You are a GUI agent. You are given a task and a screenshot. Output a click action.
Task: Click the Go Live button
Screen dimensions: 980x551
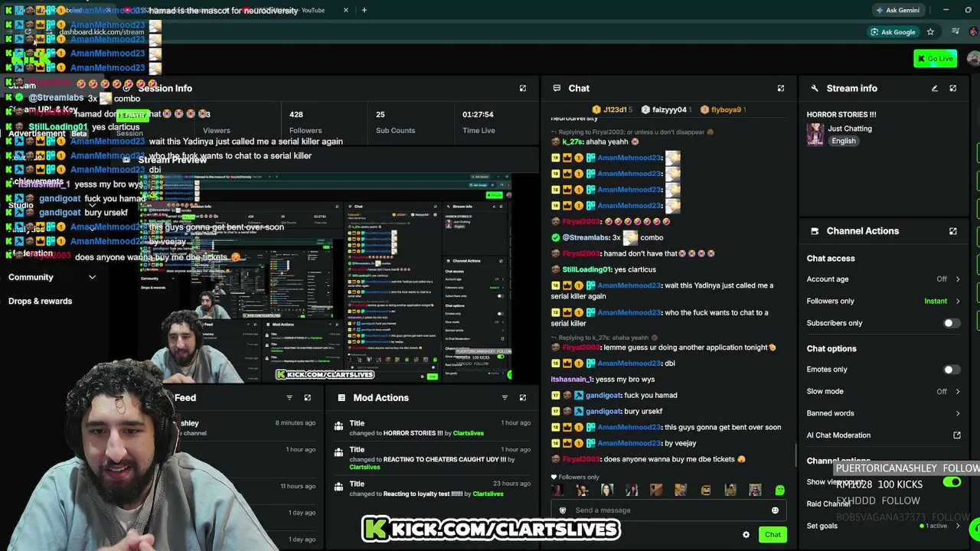(x=935, y=58)
